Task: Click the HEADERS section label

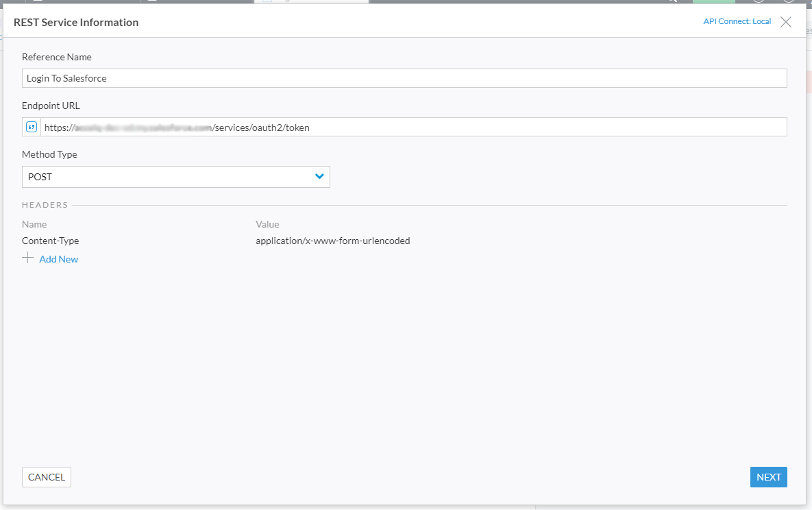Action: coord(45,205)
